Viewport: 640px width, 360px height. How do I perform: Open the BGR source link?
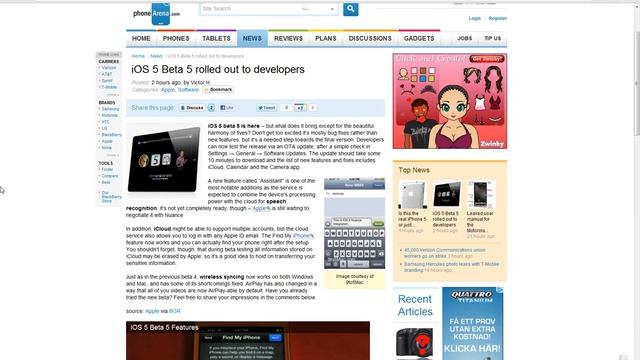175,311
